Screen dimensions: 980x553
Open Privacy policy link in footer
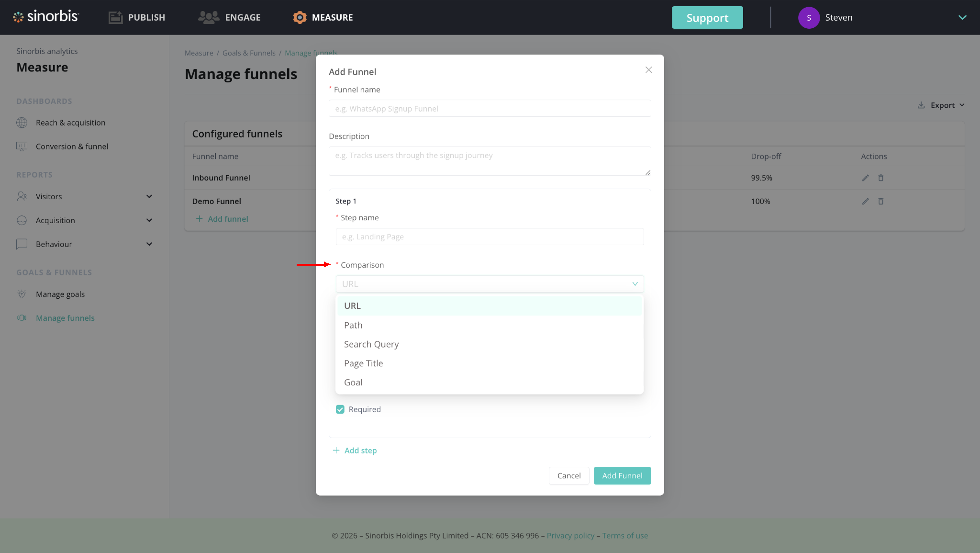[570, 535]
